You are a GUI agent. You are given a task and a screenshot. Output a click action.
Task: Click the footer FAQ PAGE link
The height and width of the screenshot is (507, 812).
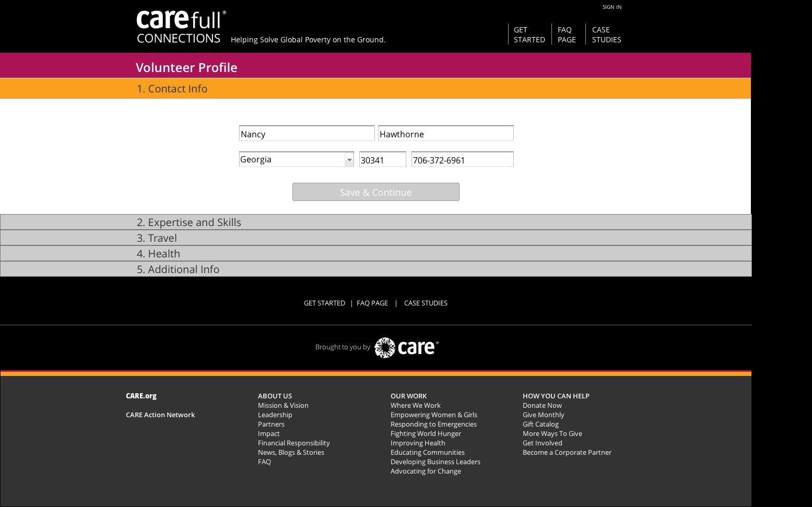(372, 303)
